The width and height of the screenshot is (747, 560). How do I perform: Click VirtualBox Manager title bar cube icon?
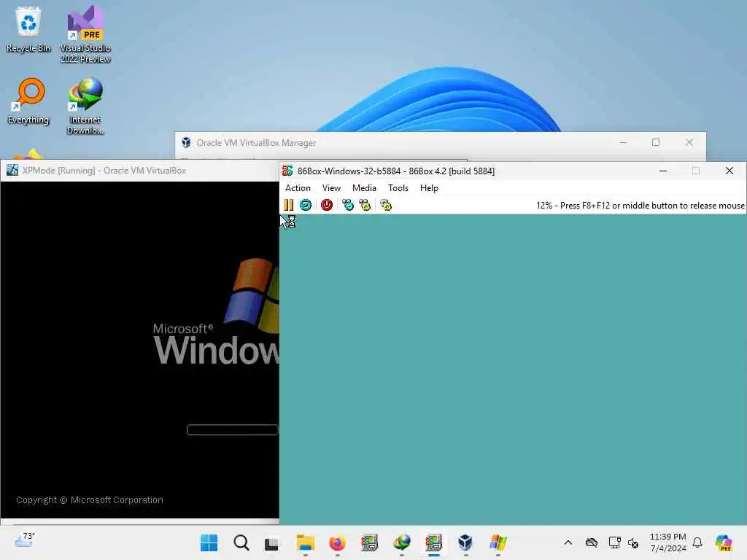pos(186,142)
